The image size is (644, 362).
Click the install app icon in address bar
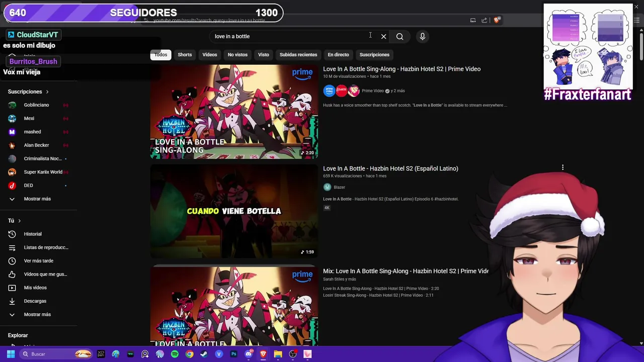click(x=473, y=20)
